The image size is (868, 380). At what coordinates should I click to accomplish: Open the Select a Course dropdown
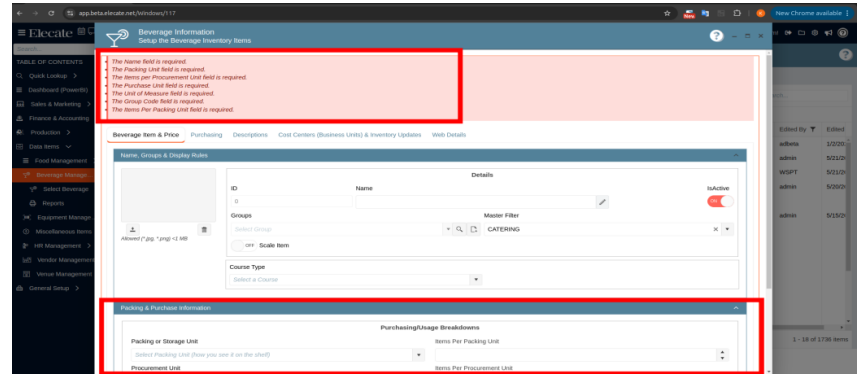click(476, 280)
